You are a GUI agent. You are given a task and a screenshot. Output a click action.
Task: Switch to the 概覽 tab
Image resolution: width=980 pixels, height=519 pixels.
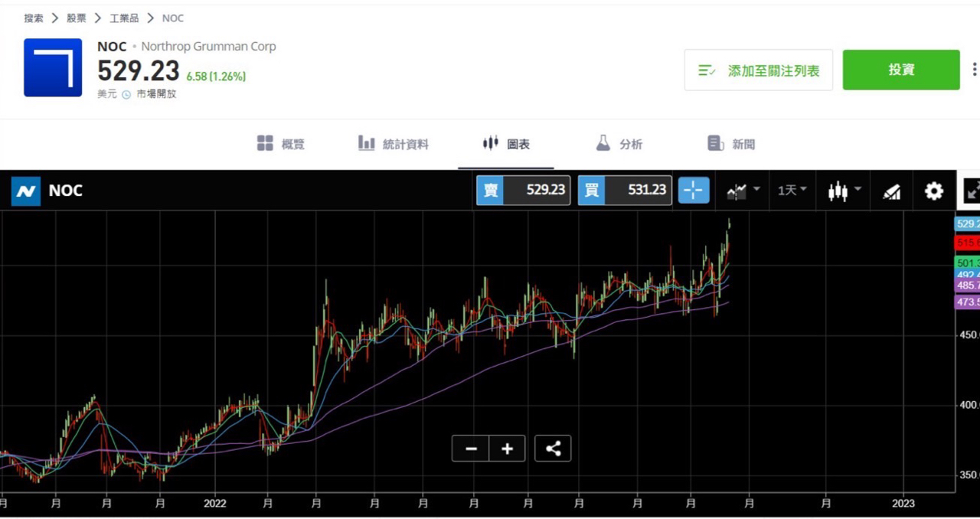click(280, 144)
